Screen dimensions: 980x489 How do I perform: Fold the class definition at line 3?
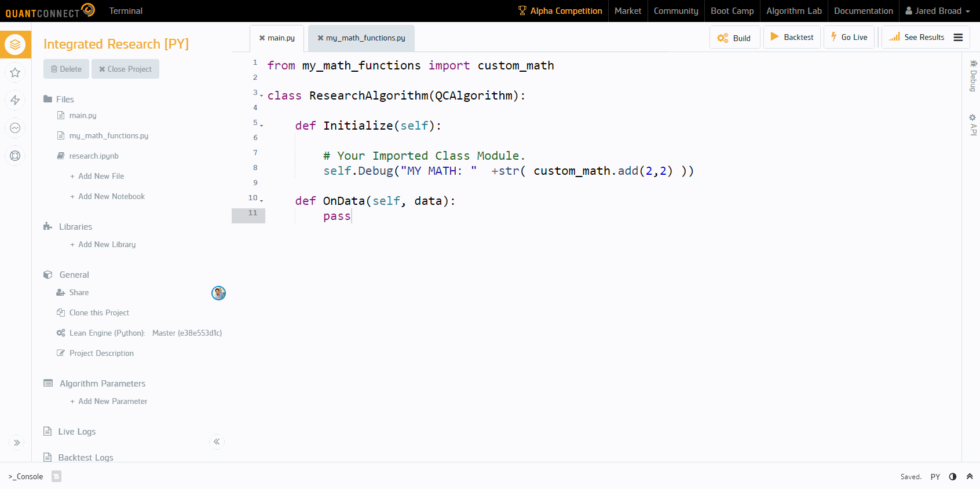261,95
